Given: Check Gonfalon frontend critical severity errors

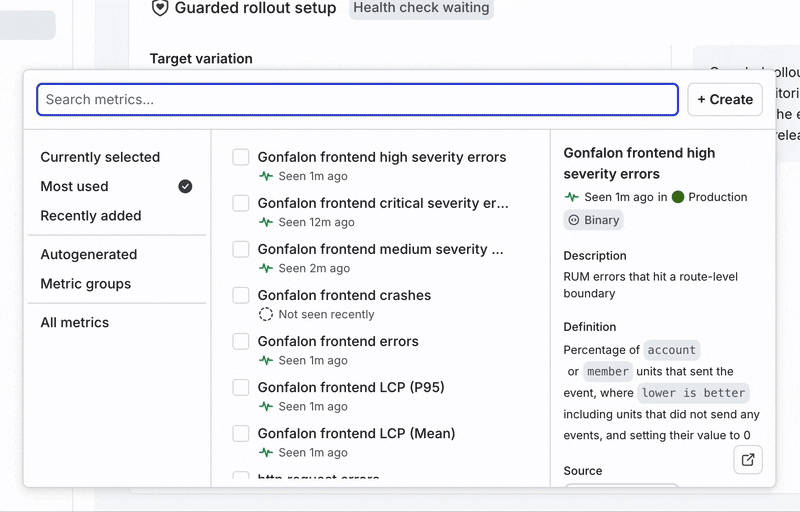Looking at the screenshot, I should [x=241, y=203].
